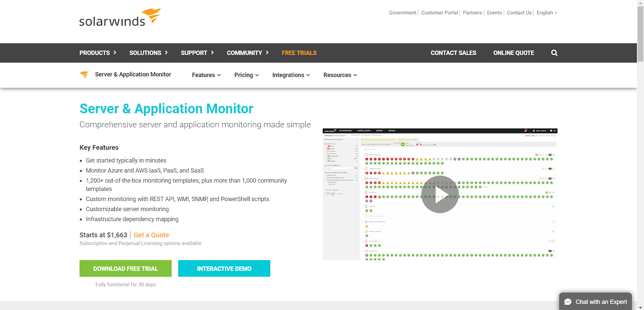Click the orange Server & Application Monitor product icon
The image size is (644, 310).
(84, 74)
